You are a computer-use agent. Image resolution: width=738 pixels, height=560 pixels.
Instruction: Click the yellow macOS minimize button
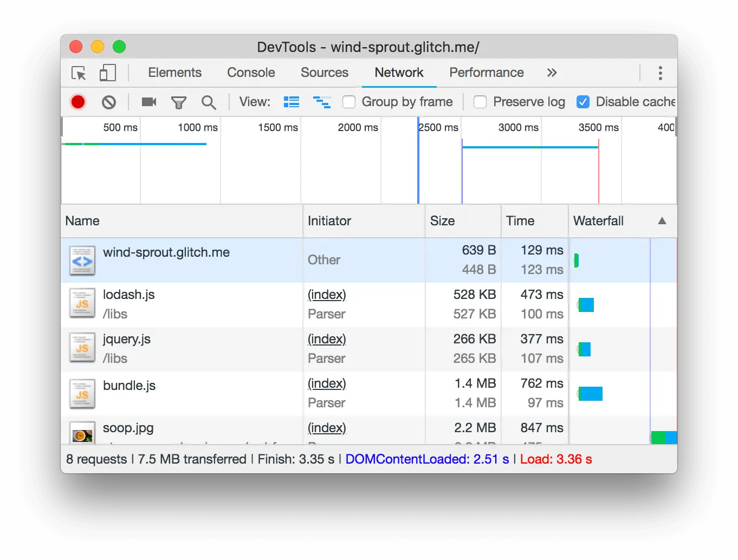tap(98, 47)
